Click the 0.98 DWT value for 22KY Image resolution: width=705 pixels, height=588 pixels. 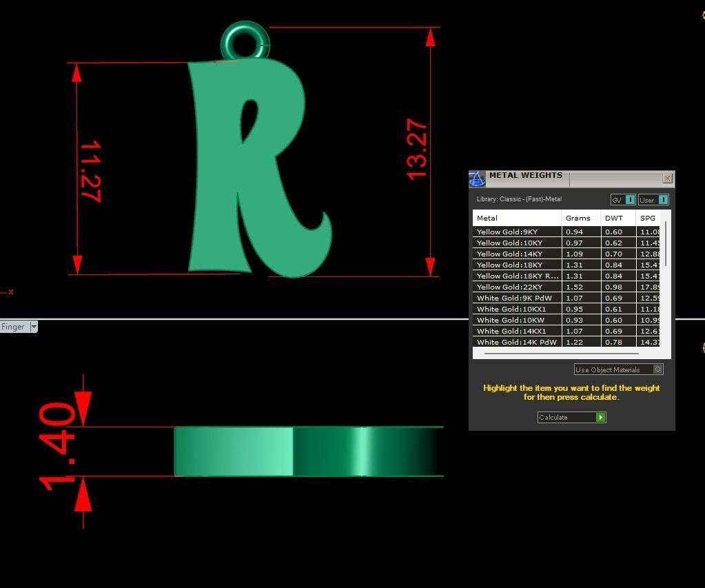pos(613,287)
